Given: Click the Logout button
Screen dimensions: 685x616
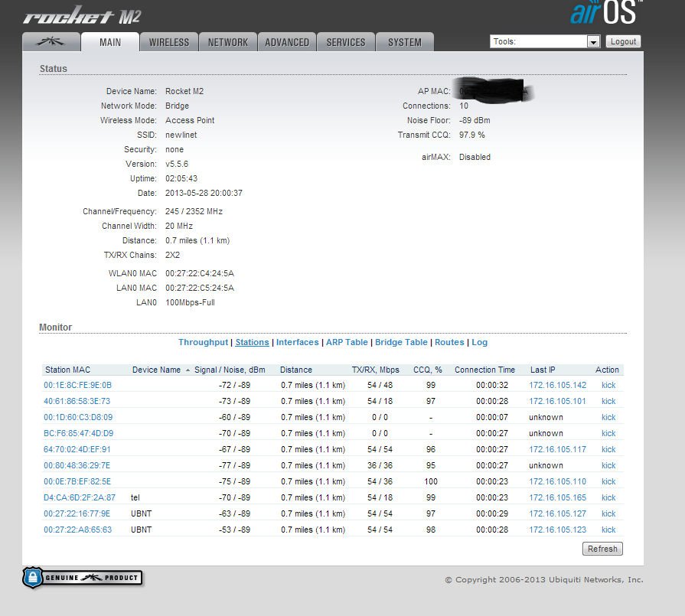Looking at the screenshot, I should pyautogui.click(x=624, y=41).
